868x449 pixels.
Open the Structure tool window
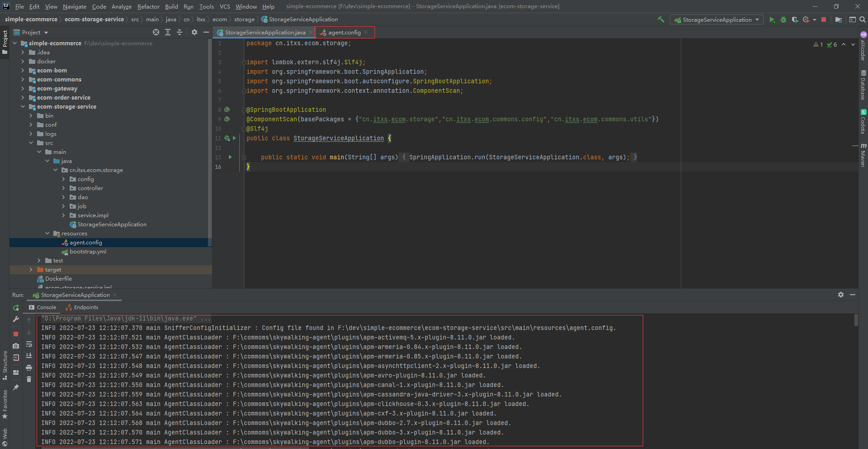[5, 365]
